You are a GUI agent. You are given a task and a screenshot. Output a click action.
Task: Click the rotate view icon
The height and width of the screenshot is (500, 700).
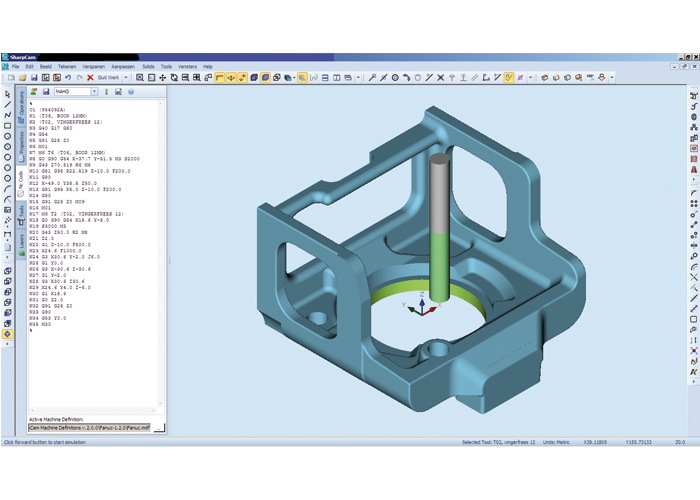(174, 77)
